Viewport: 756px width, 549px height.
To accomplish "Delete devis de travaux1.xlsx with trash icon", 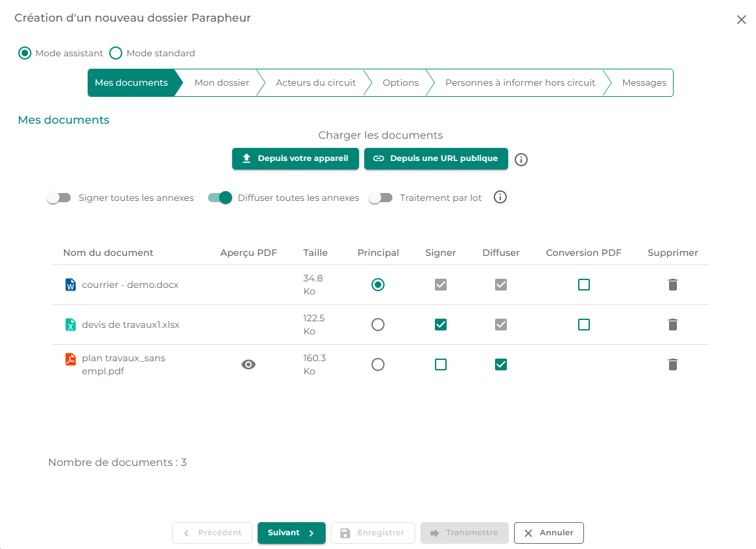I will (673, 325).
